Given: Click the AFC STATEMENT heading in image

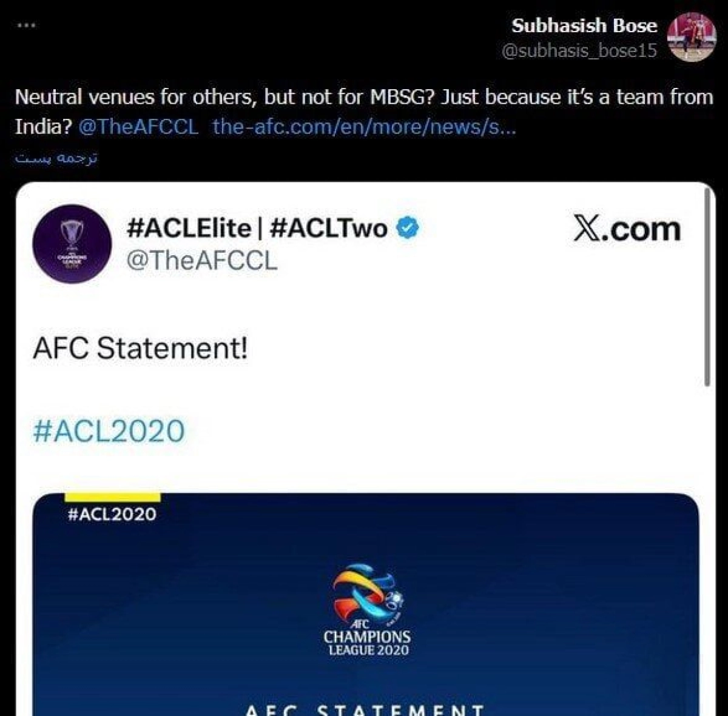Looking at the screenshot, I should pos(365,709).
